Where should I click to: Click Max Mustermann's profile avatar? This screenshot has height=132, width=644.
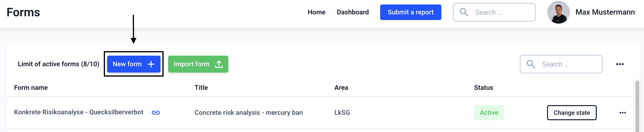coord(558,12)
